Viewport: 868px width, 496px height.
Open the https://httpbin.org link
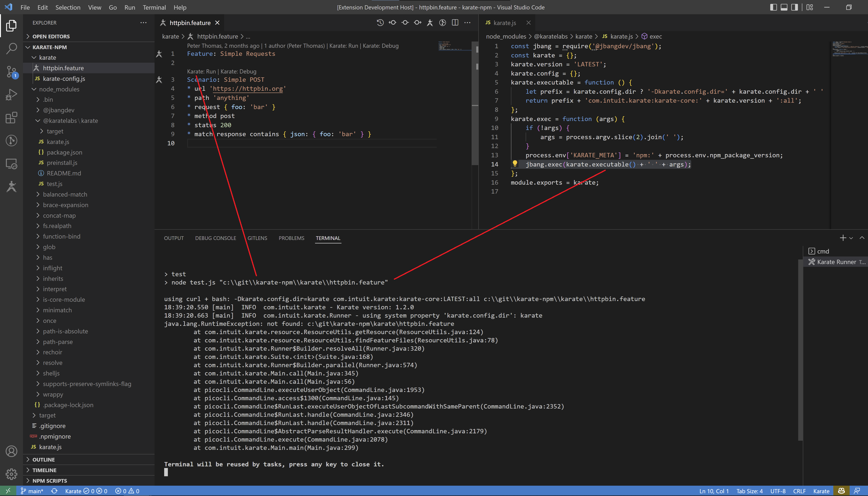(x=248, y=89)
